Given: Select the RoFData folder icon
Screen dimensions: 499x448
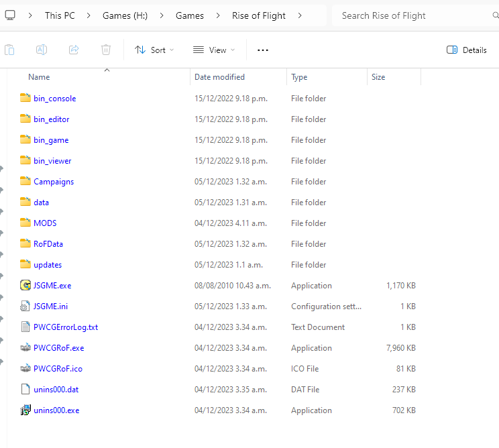Looking at the screenshot, I should 25,243.
